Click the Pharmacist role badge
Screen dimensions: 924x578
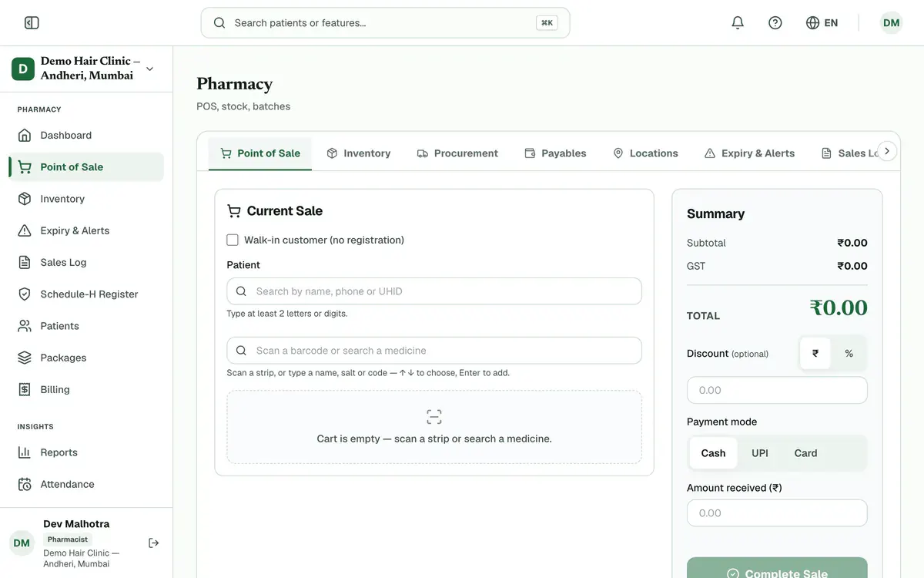pyautogui.click(x=68, y=539)
